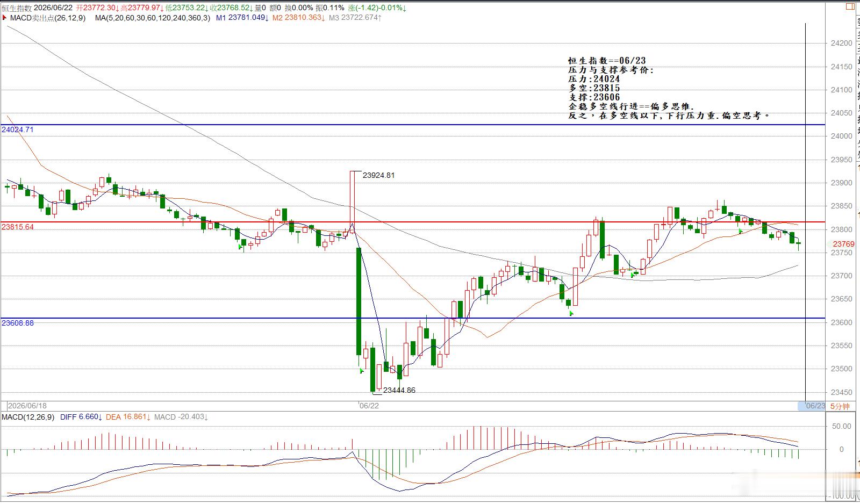Screen dimensions: 860x504
Task: Click the 低23753.22 low price in header
Action: pos(187,8)
